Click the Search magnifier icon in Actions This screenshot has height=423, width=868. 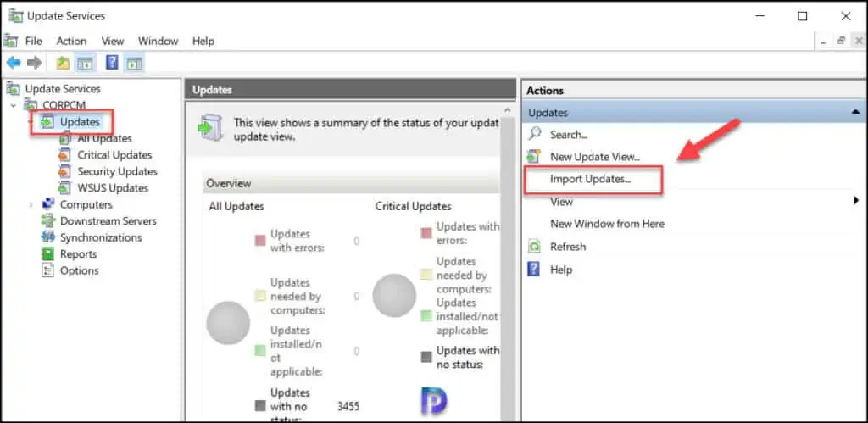click(535, 134)
